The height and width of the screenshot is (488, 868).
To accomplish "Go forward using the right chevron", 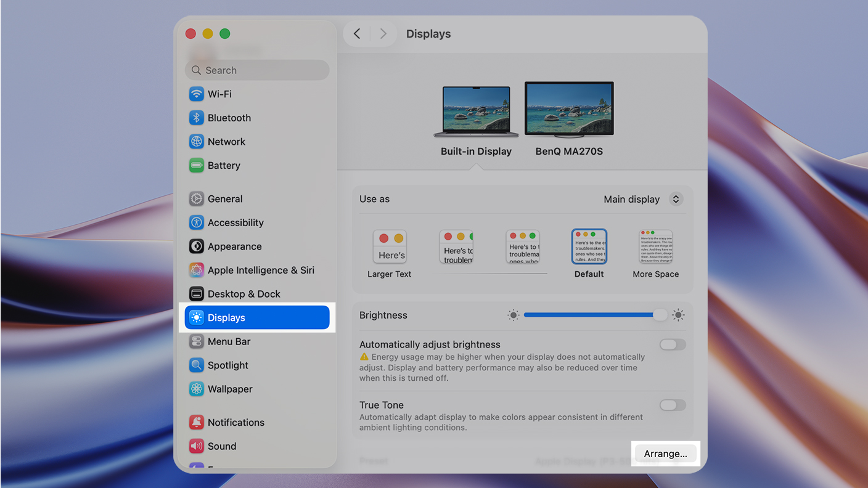I will [x=383, y=34].
